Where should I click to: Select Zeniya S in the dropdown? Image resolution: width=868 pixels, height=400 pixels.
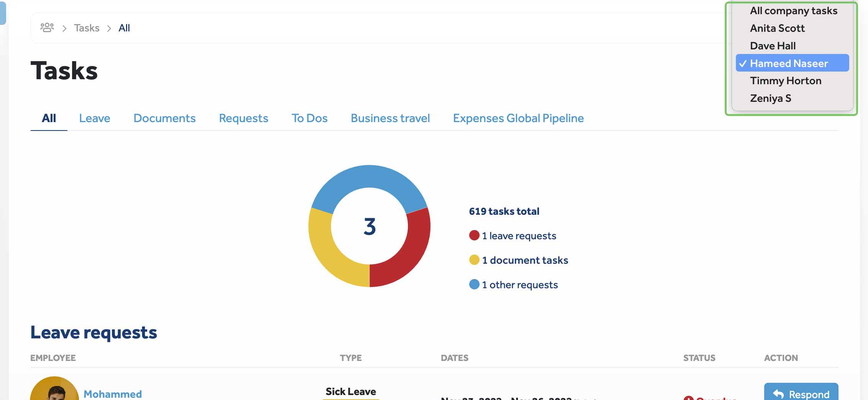(770, 98)
